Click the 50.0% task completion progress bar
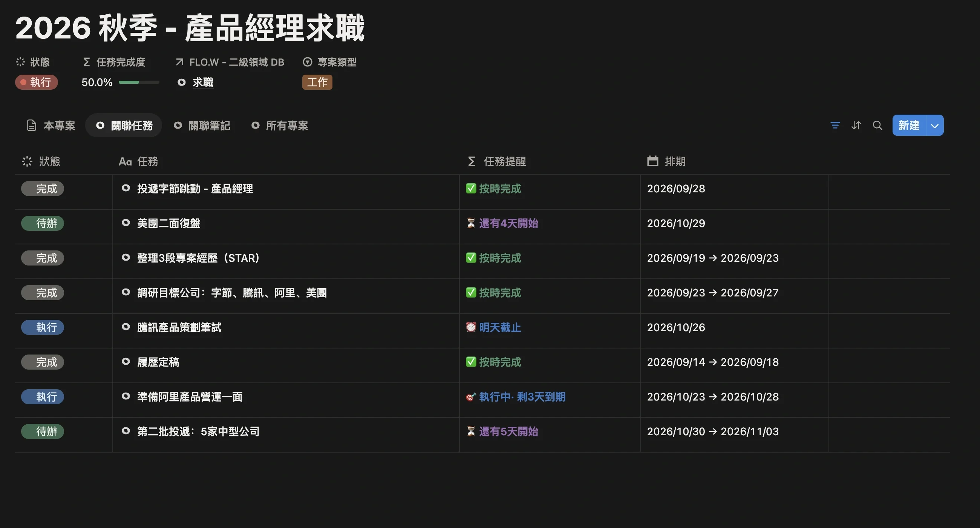This screenshot has width=980, height=528. pos(139,82)
